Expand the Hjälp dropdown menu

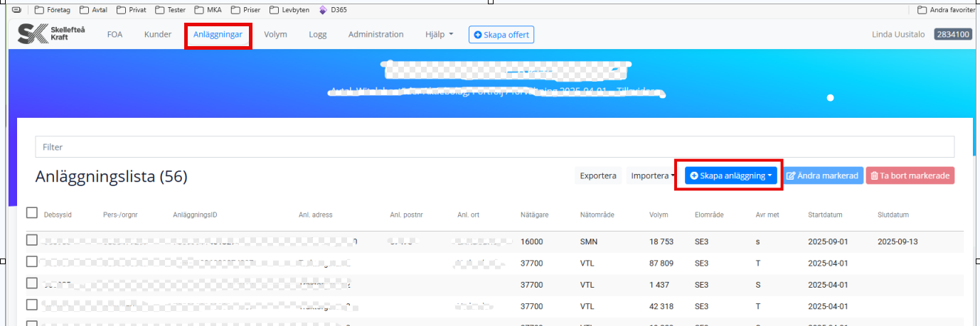(439, 34)
